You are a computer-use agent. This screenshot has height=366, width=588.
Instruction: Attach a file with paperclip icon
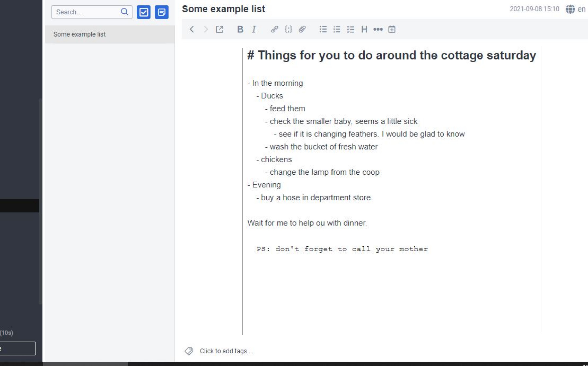[302, 29]
